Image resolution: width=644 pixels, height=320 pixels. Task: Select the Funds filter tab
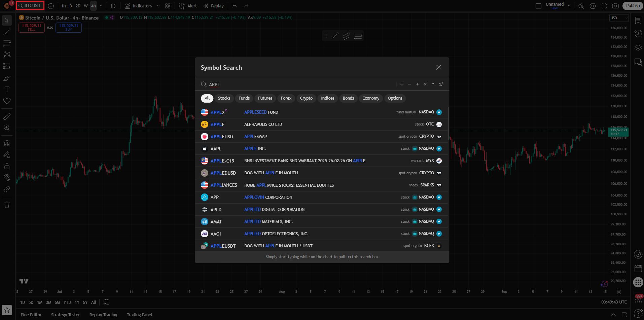point(244,98)
